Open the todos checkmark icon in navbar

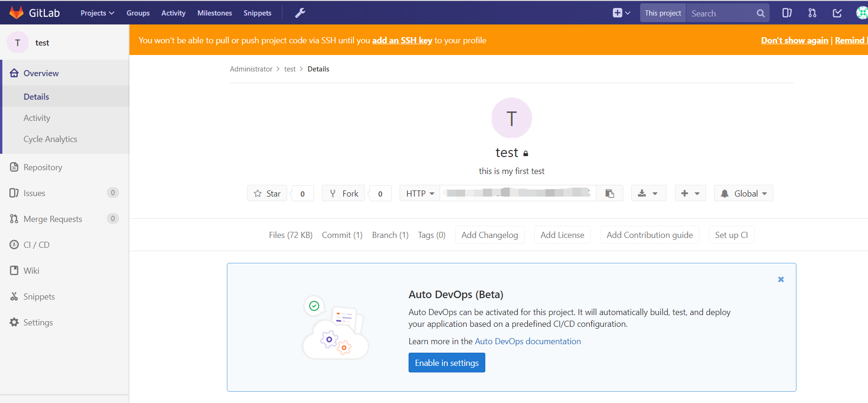click(837, 13)
